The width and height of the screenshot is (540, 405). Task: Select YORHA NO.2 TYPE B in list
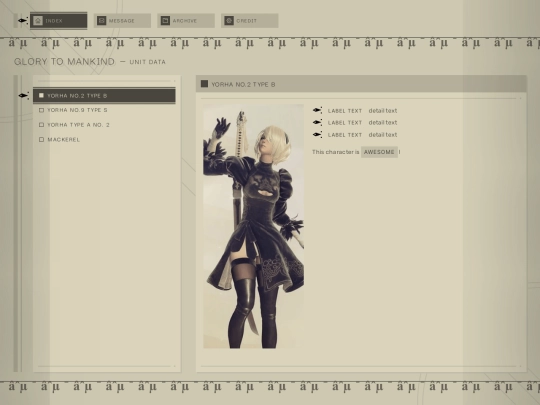pos(104,95)
